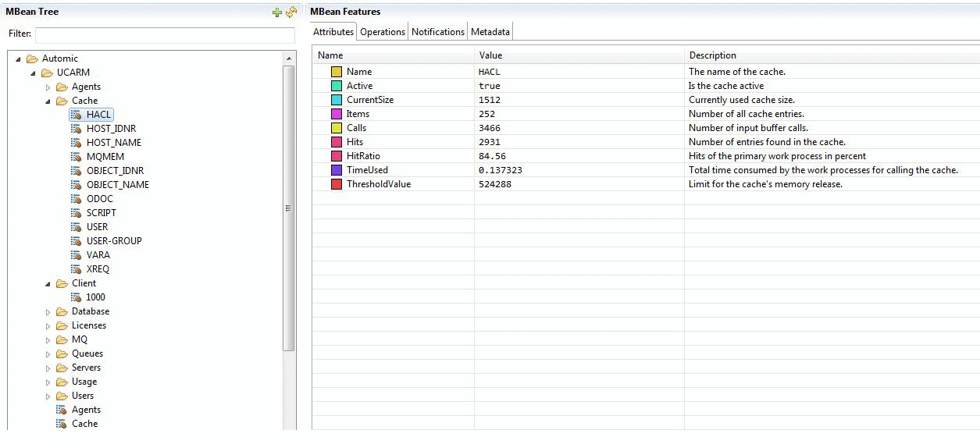Select the VARA MBean icon
Viewport: 980px width, 444px height.
(77, 255)
